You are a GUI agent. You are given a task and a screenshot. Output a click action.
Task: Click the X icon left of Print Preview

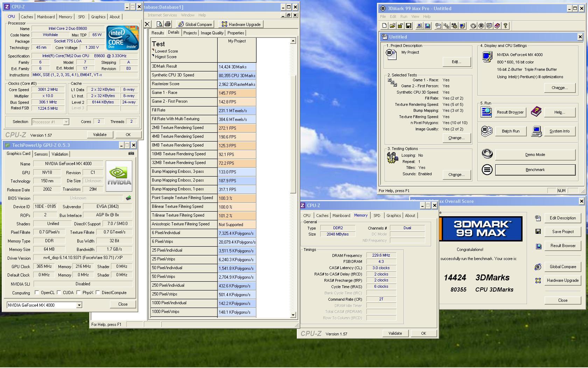click(147, 24)
